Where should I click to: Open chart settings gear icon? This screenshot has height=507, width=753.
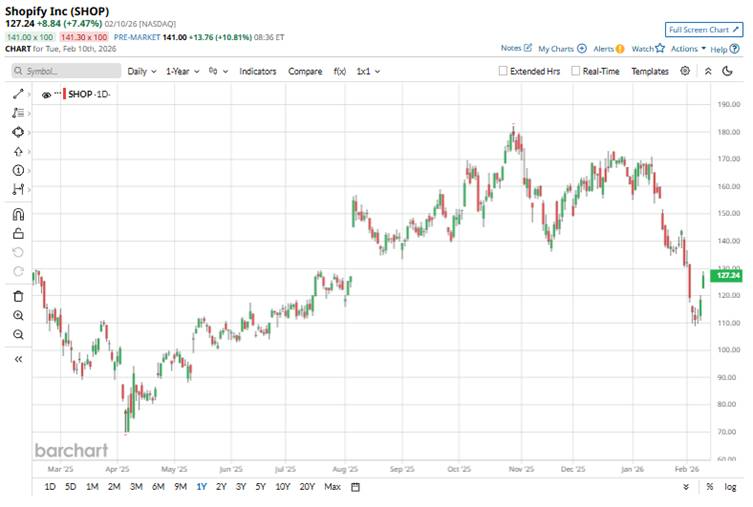click(x=685, y=71)
